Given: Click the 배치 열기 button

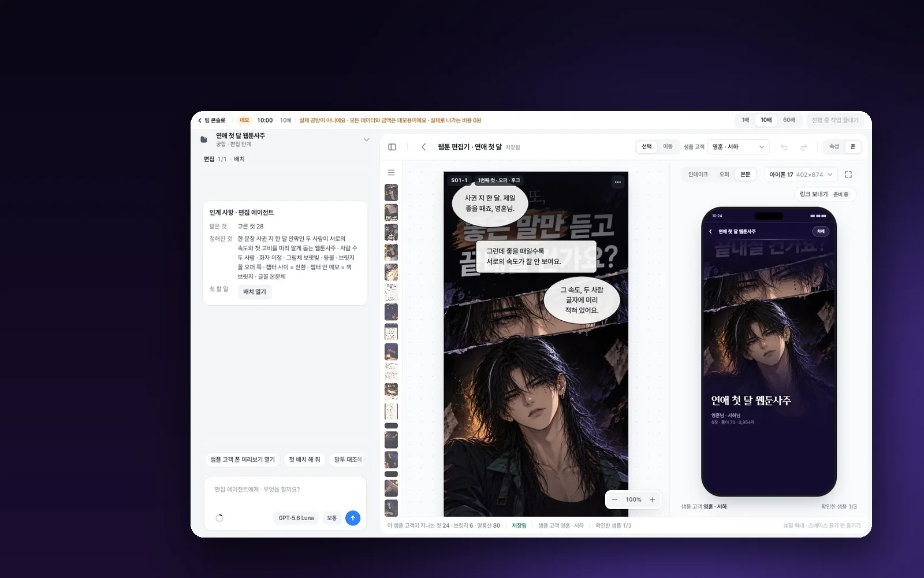Looking at the screenshot, I should (255, 292).
